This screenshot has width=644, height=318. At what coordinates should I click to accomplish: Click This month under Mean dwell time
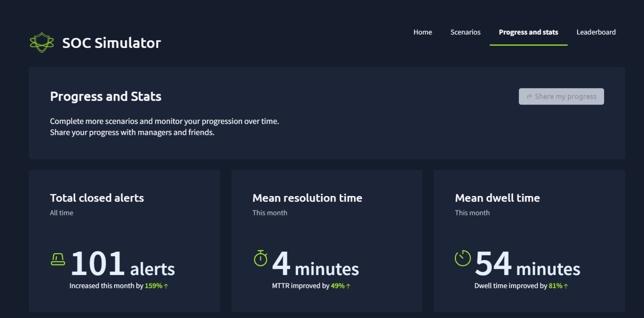(472, 213)
